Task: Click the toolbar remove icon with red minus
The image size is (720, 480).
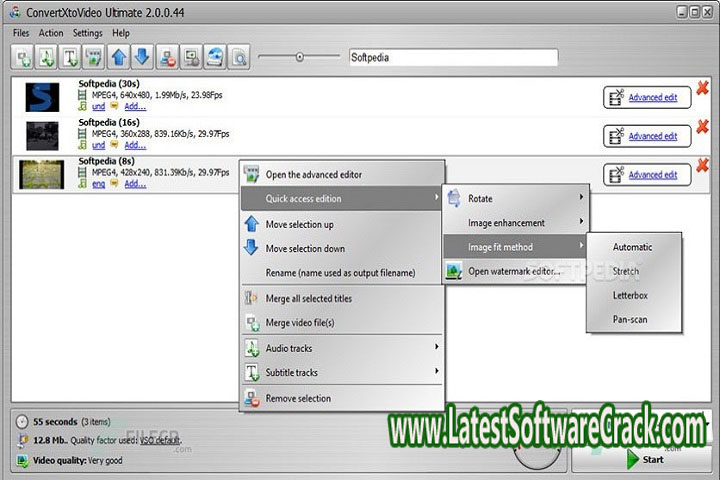Action: [x=167, y=58]
